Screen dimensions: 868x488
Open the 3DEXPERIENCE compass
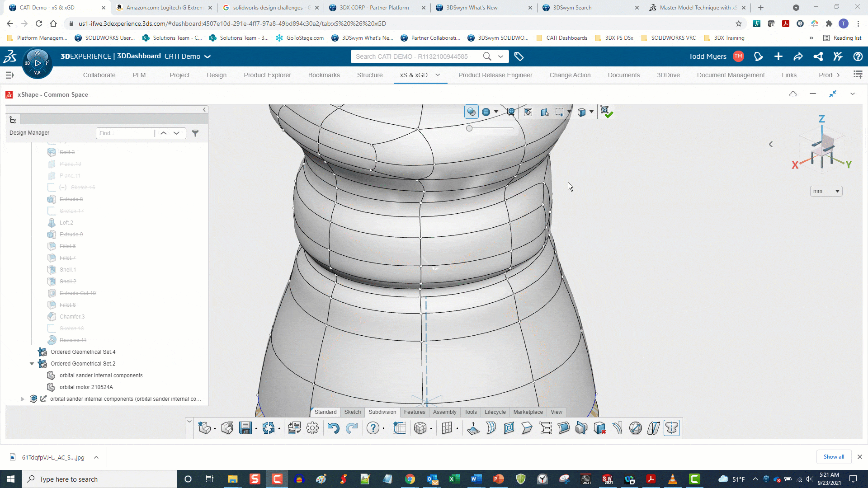pos(37,63)
